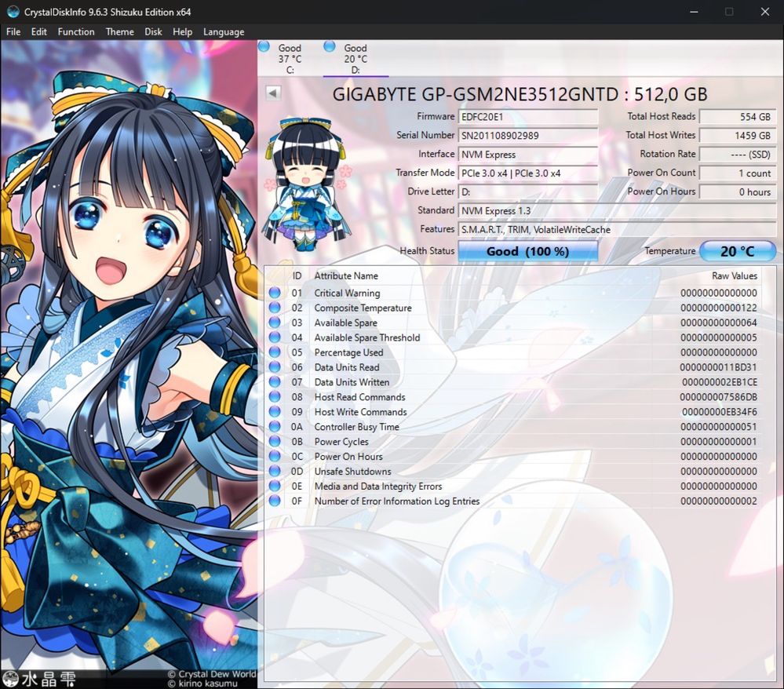This screenshot has width=784, height=689.
Task: Click the chibi Shizuku character image
Action: pyautogui.click(x=307, y=184)
